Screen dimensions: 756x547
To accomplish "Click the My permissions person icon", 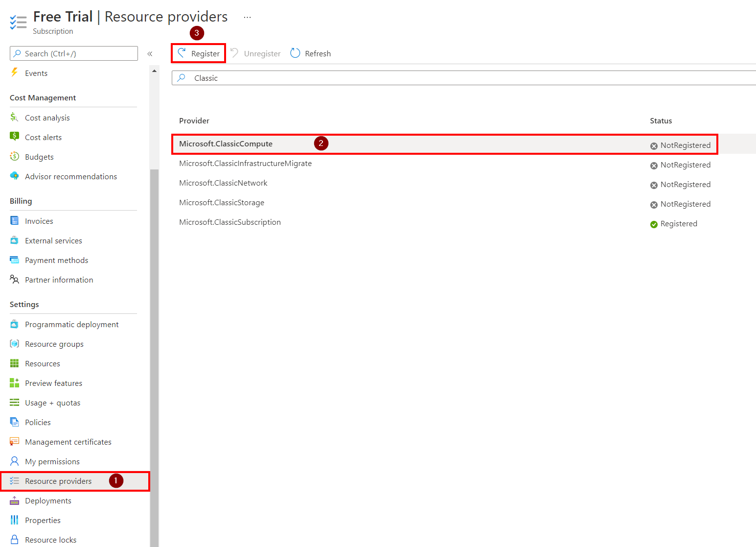I will point(14,461).
